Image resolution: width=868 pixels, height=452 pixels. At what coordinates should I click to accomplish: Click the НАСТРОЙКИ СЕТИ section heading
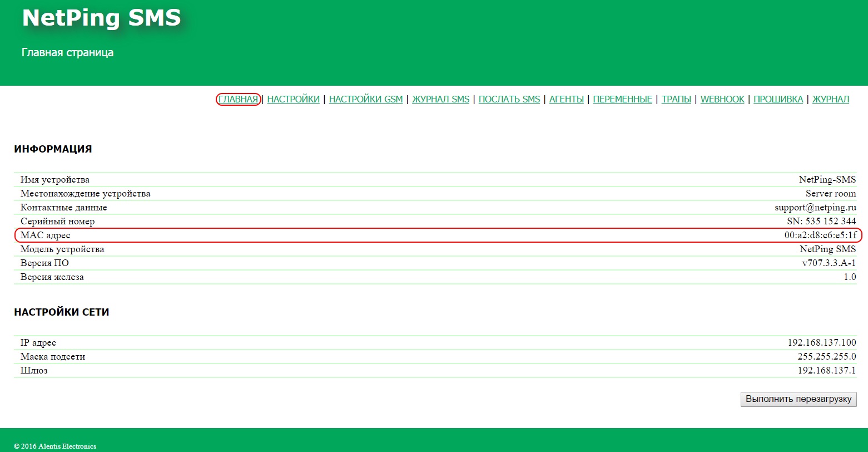(x=61, y=312)
